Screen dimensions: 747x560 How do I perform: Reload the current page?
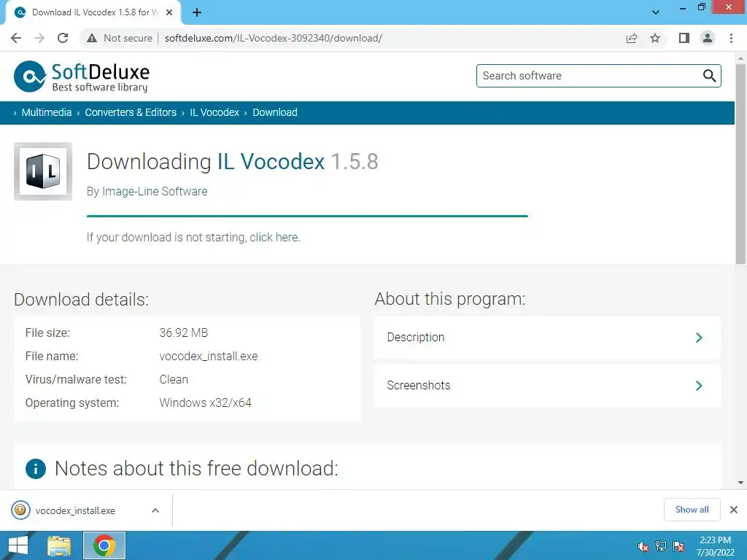tap(63, 38)
